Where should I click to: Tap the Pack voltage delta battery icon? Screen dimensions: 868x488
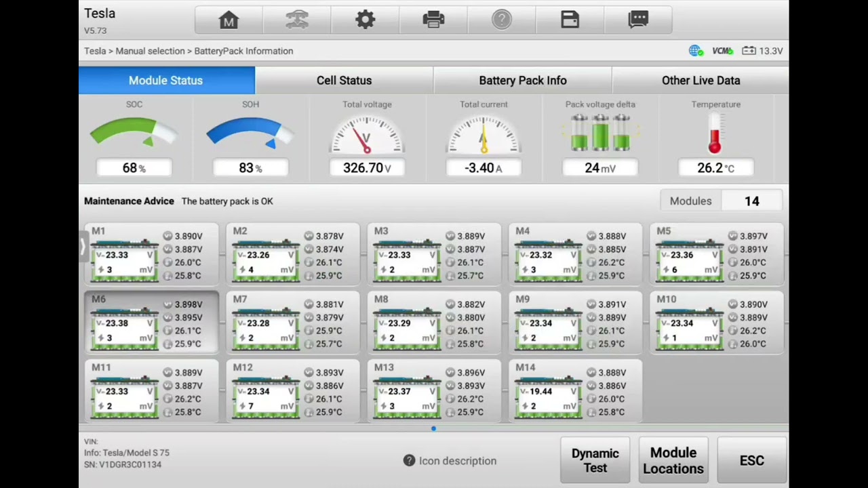pyautogui.click(x=600, y=133)
